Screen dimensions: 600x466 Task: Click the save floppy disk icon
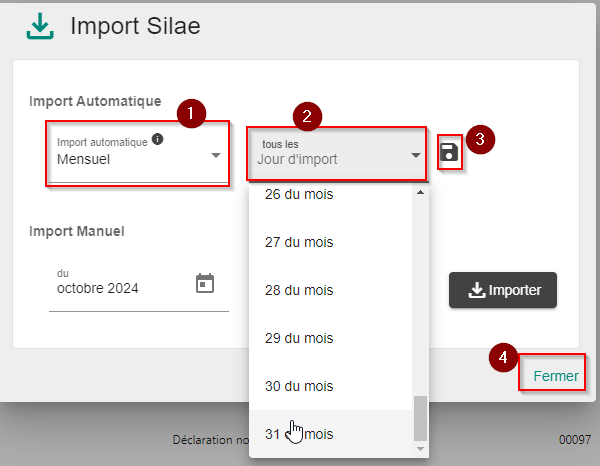click(449, 152)
